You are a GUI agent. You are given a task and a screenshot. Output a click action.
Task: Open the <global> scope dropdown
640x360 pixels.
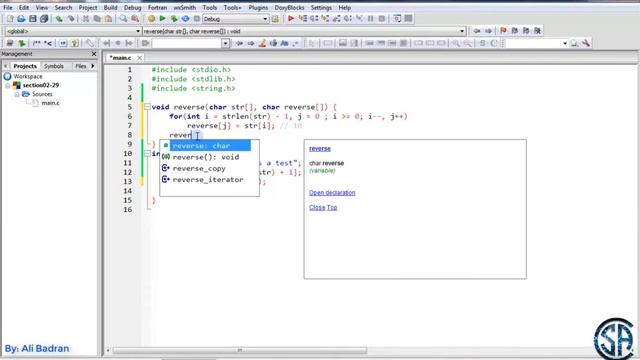pos(138,31)
